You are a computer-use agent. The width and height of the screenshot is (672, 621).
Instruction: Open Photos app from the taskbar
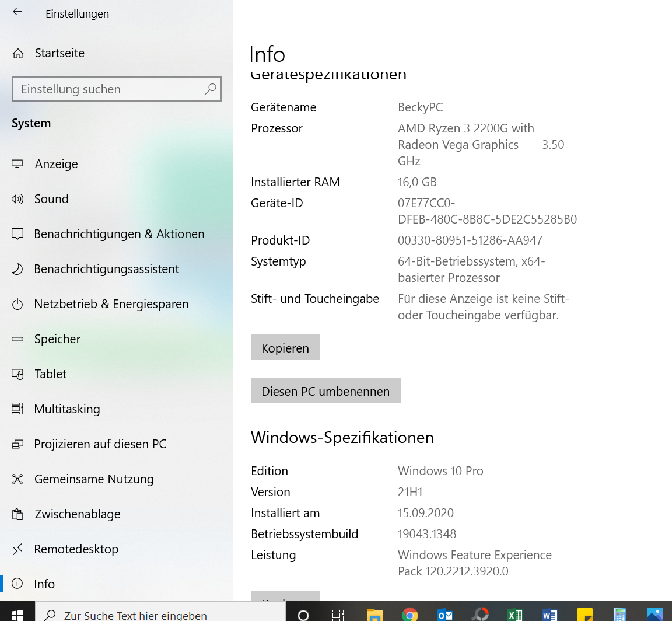click(655, 614)
